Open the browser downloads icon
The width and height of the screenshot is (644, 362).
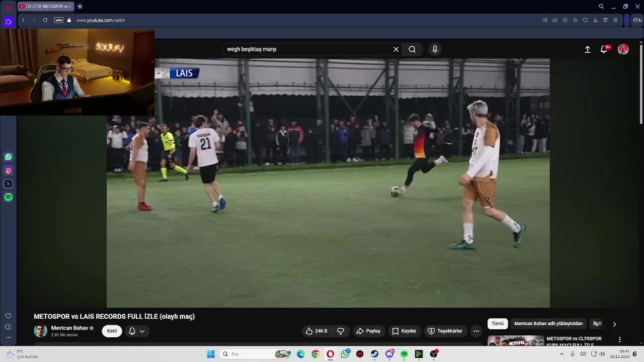(x=595, y=20)
